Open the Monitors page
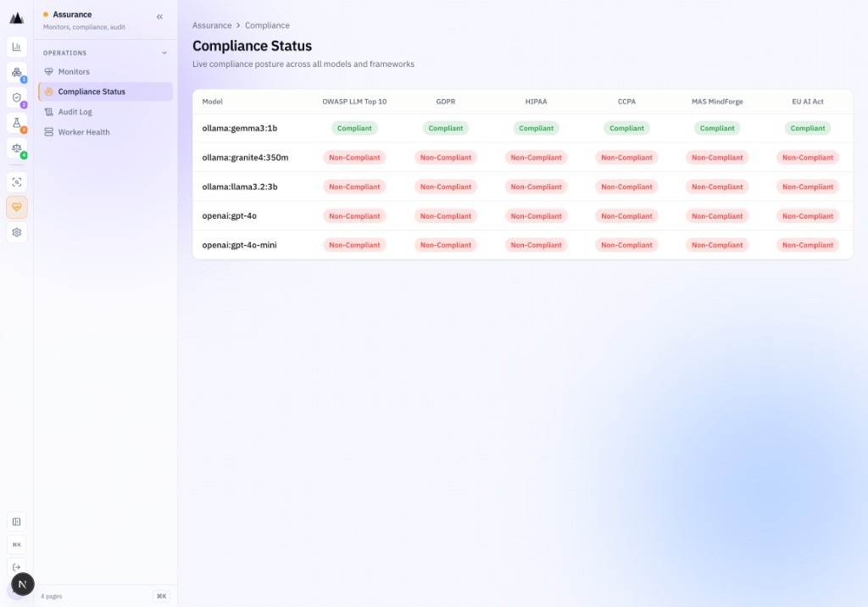Image resolution: width=868 pixels, height=607 pixels. click(x=105, y=71)
